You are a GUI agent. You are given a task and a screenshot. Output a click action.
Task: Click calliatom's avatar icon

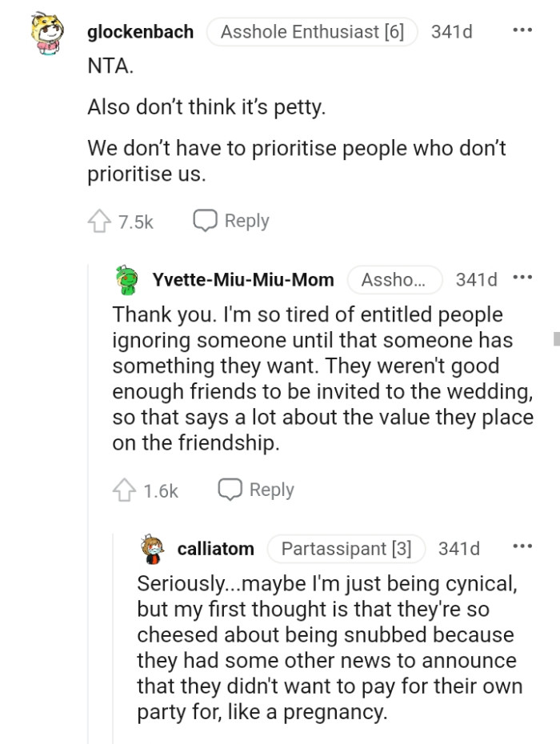(x=151, y=549)
